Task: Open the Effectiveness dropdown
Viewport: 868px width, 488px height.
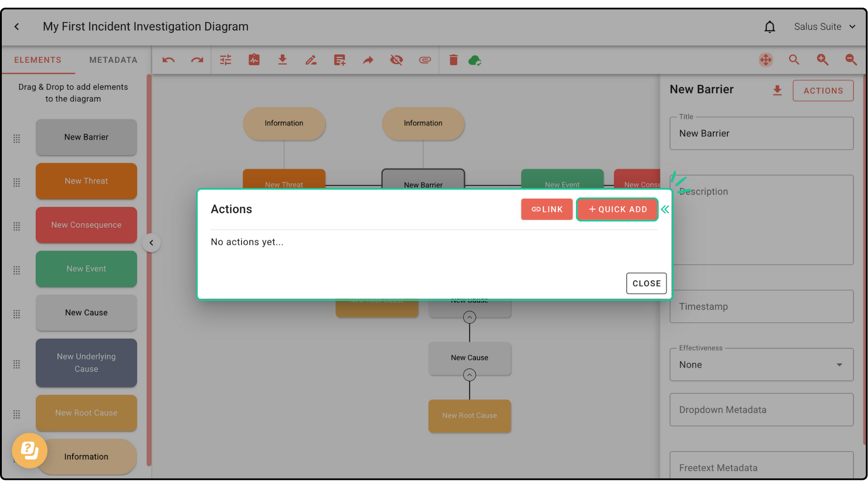Action: click(761, 365)
